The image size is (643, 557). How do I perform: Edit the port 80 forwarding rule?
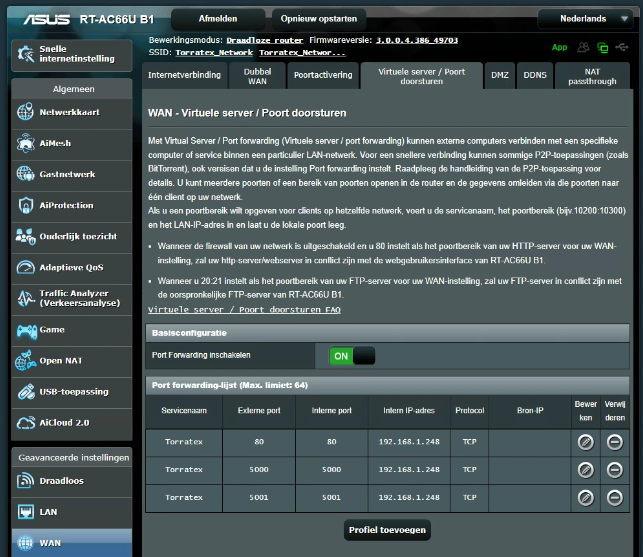[x=586, y=442]
